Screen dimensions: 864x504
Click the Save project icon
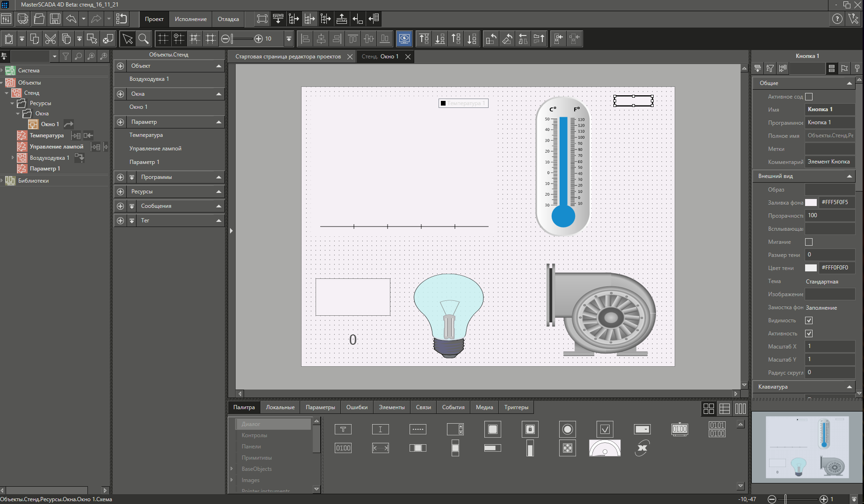click(55, 19)
